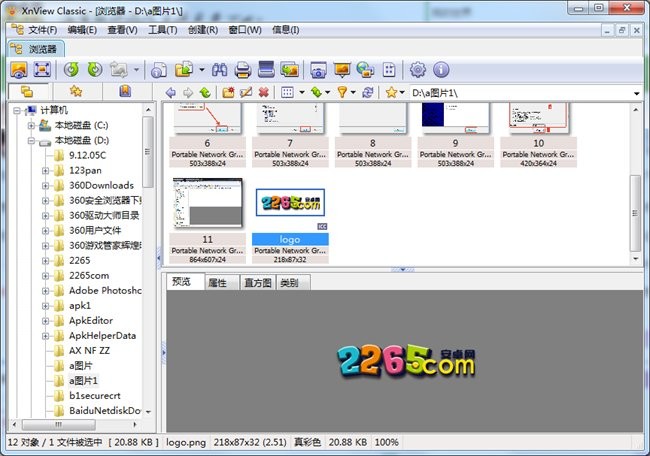Click the Settings gear icon
The width and height of the screenshot is (650, 456).
coord(418,70)
